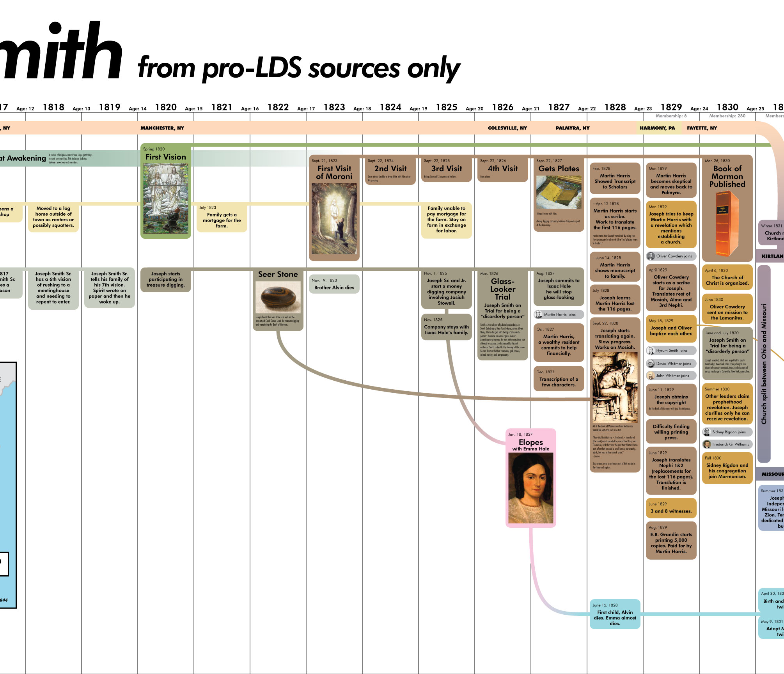Click the FAYETTE, NY location label
The width and height of the screenshot is (784, 674).
[x=702, y=128]
